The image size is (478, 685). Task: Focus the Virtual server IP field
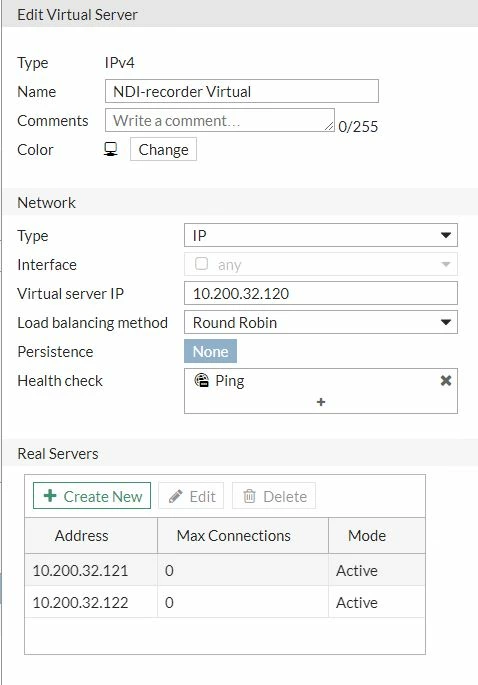click(x=321, y=293)
